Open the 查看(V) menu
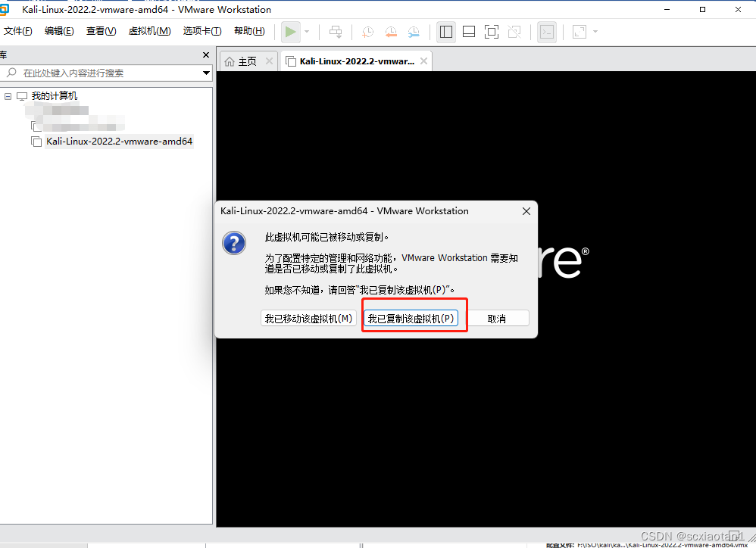The width and height of the screenshot is (756, 548). (x=101, y=31)
